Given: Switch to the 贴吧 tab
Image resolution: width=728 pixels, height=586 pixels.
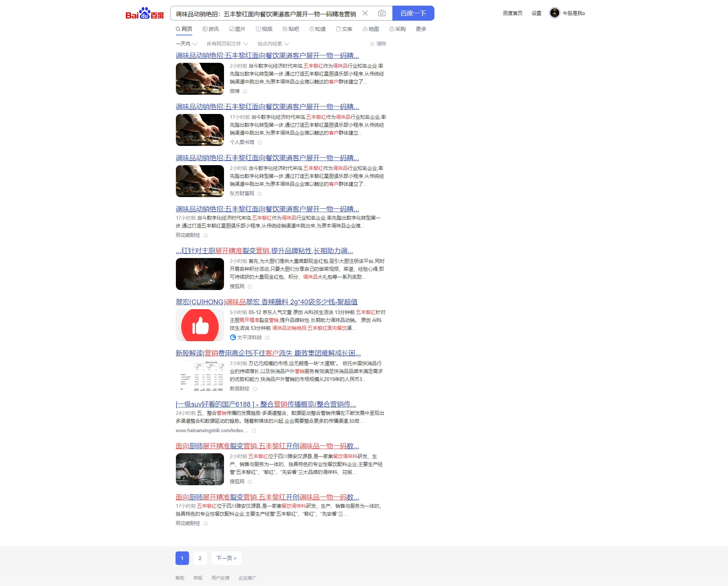Looking at the screenshot, I should coord(291,29).
